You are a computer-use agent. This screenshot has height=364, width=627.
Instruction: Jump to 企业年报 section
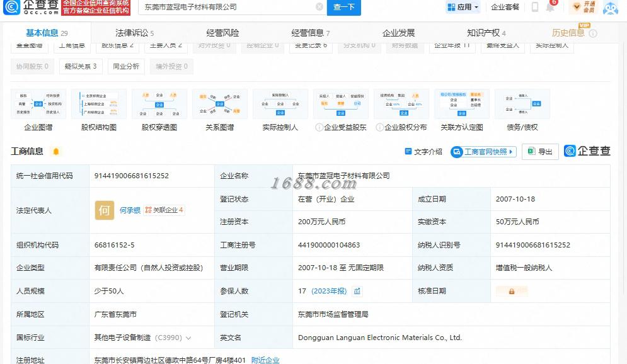tap(452, 46)
